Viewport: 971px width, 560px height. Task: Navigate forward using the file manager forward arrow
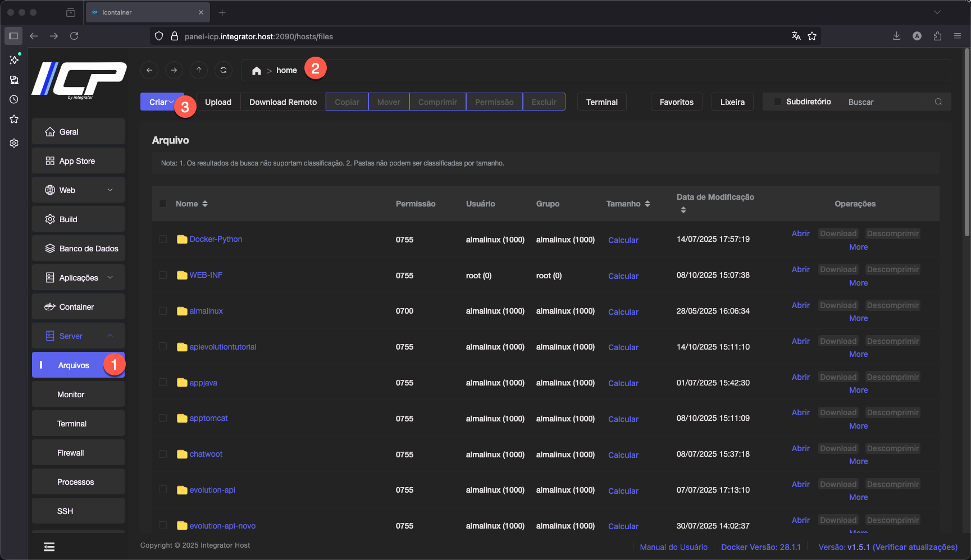click(174, 70)
